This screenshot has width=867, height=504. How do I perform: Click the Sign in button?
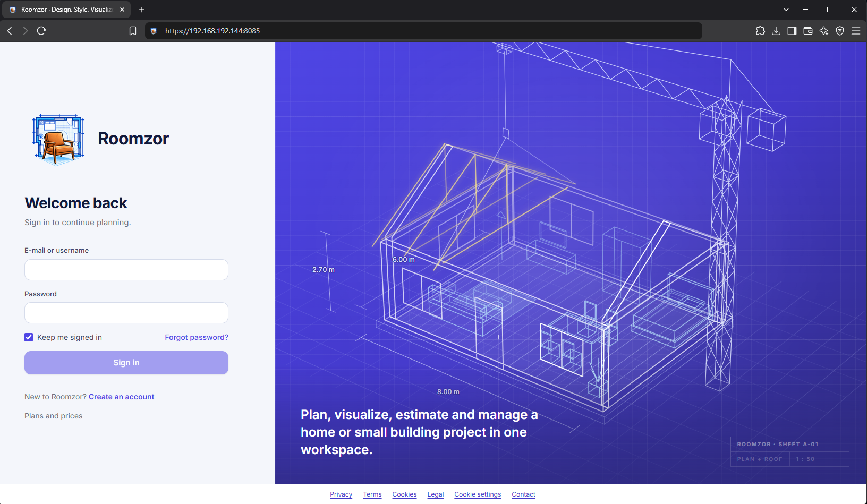(x=126, y=363)
